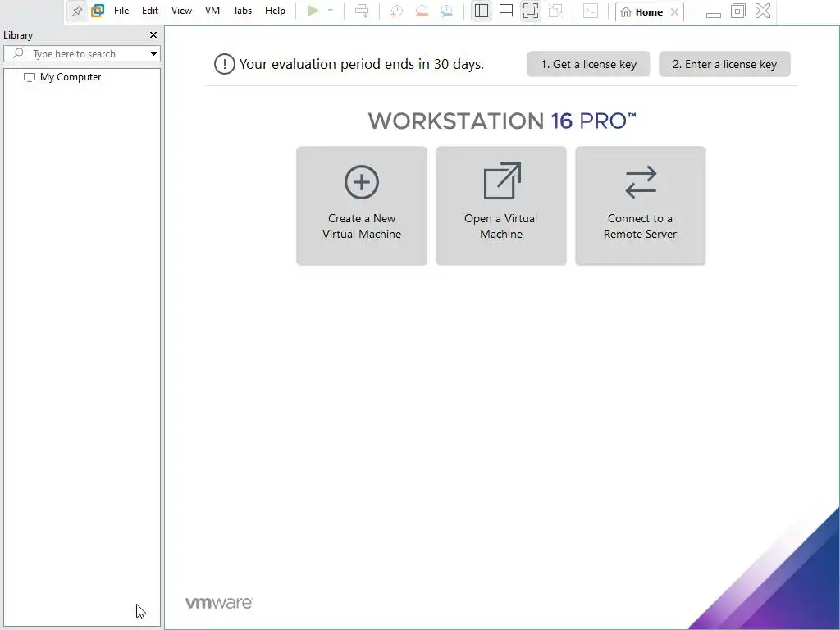Open the VM menu
Viewport: 840px width, 630px height.
(x=212, y=11)
